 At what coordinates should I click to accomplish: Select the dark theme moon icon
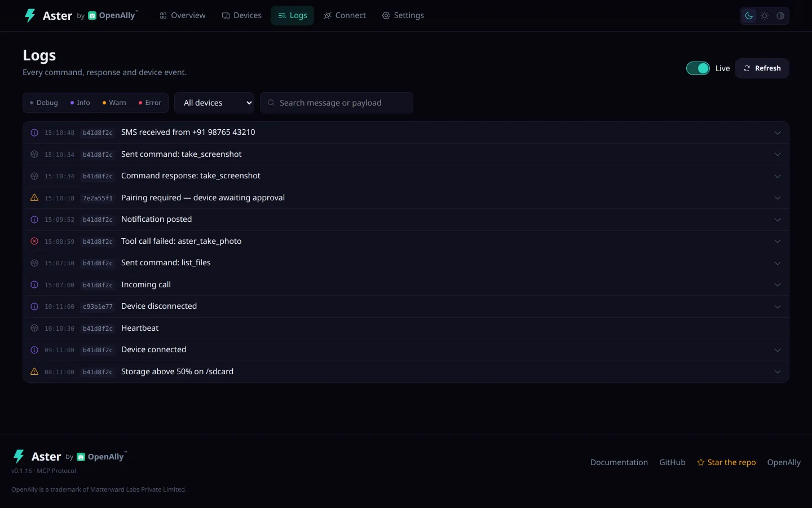tap(749, 16)
